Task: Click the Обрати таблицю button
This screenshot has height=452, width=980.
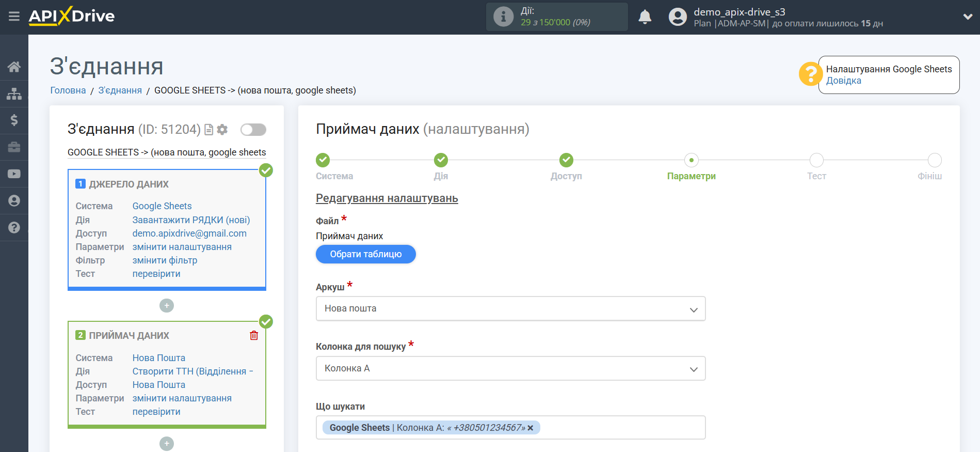Action: pyautogui.click(x=366, y=254)
